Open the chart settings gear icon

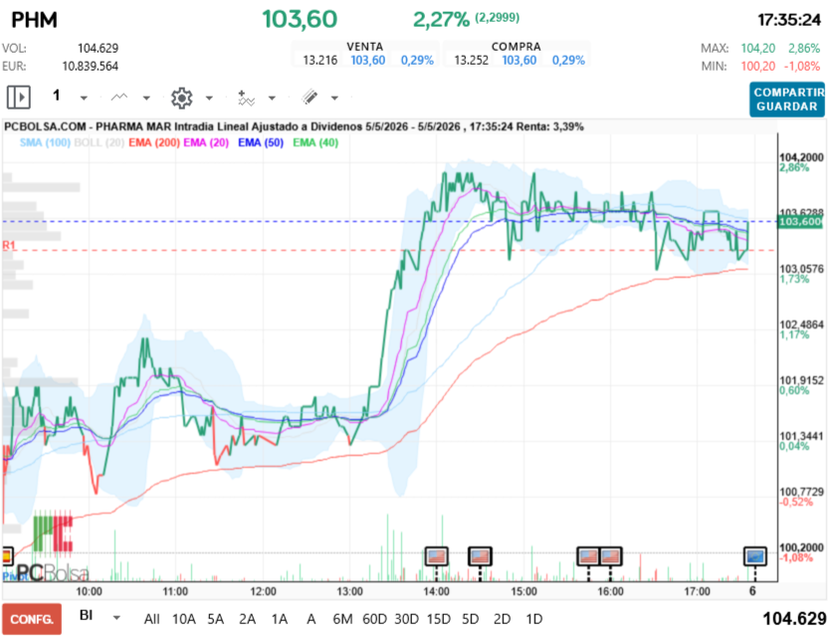point(181,98)
